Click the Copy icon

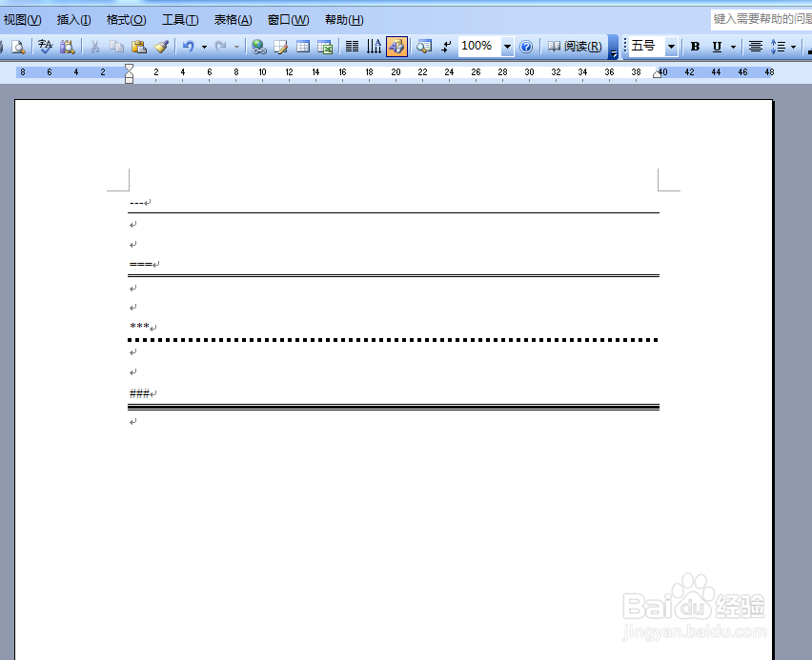pos(116,47)
